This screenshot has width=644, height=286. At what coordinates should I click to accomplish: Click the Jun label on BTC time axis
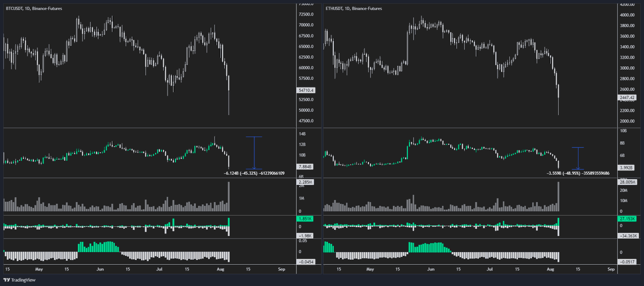click(100, 268)
